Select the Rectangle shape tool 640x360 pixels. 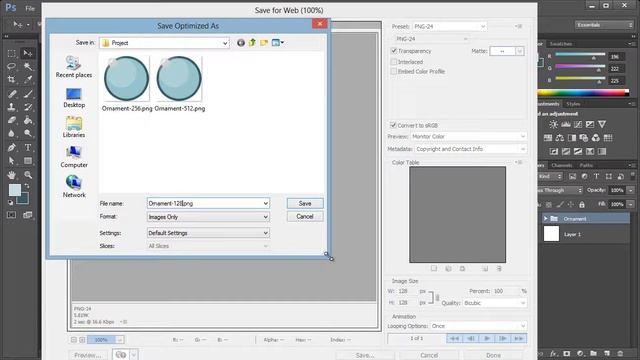click(x=28, y=161)
